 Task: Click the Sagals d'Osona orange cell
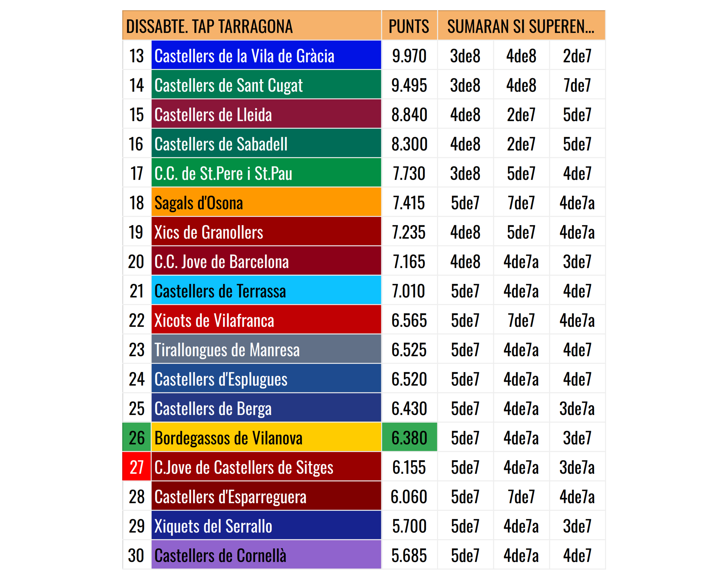pyautogui.click(x=266, y=202)
